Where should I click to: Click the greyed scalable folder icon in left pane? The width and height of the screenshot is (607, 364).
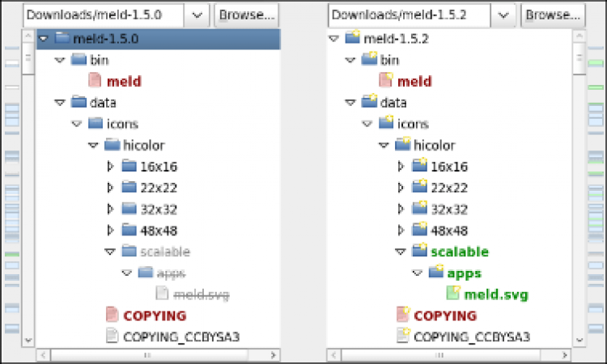click(129, 252)
